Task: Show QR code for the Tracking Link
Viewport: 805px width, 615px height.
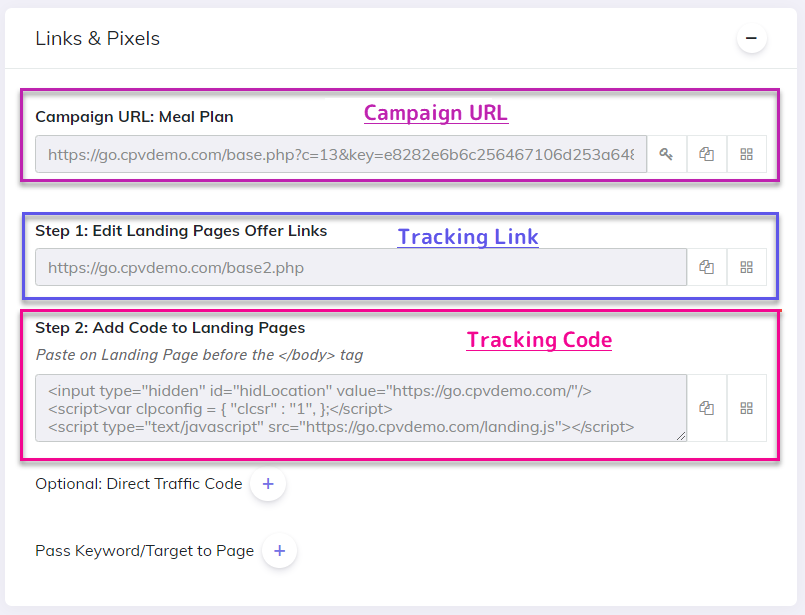Action: click(x=746, y=267)
